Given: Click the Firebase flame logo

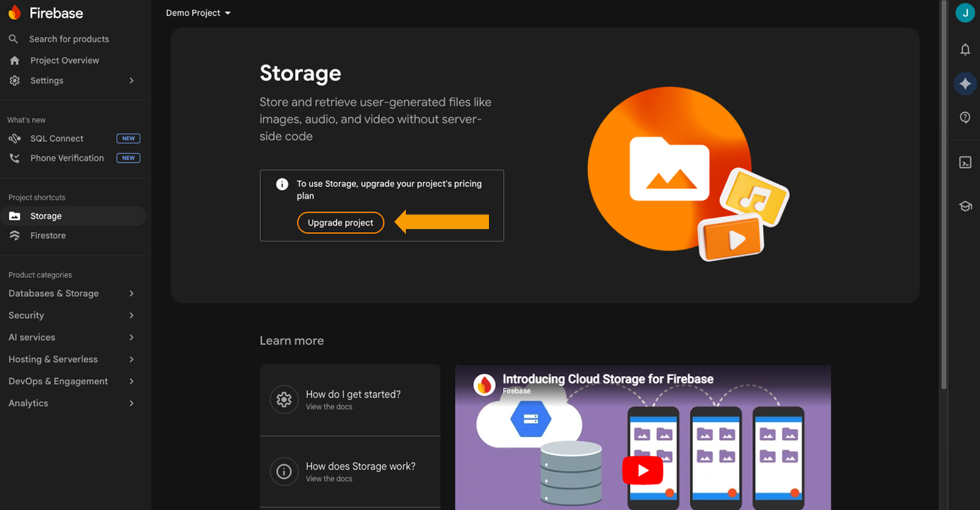Looking at the screenshot, I should pos(15,12).
